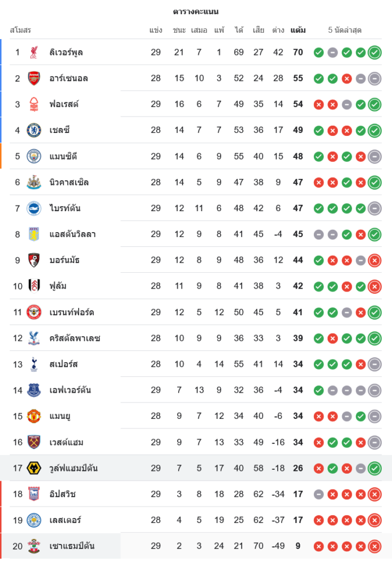Click the 5 นัดล่าสุด column header
Screen dimensions: 392x566
(344, 30)
